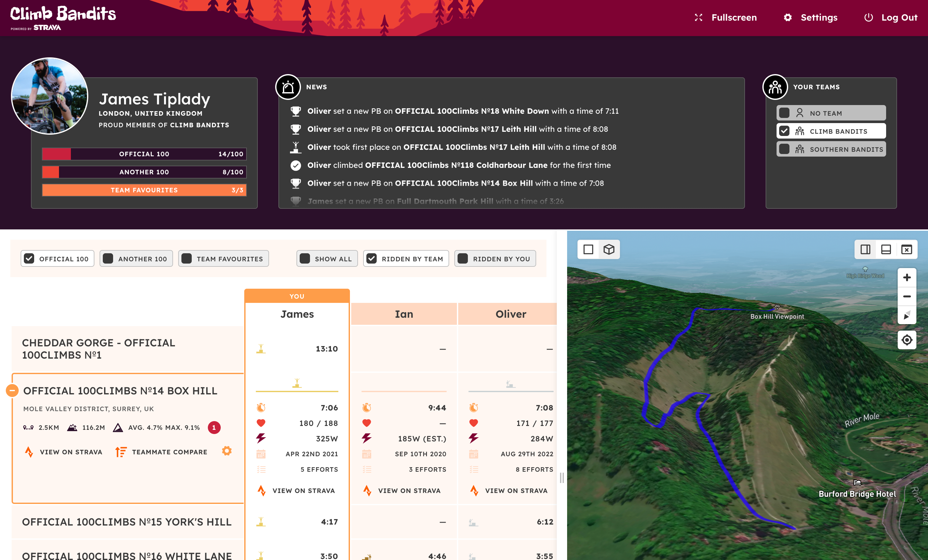Enable the Another 100 filter
This screenshot has width=928, height=560.
point(108,258)
